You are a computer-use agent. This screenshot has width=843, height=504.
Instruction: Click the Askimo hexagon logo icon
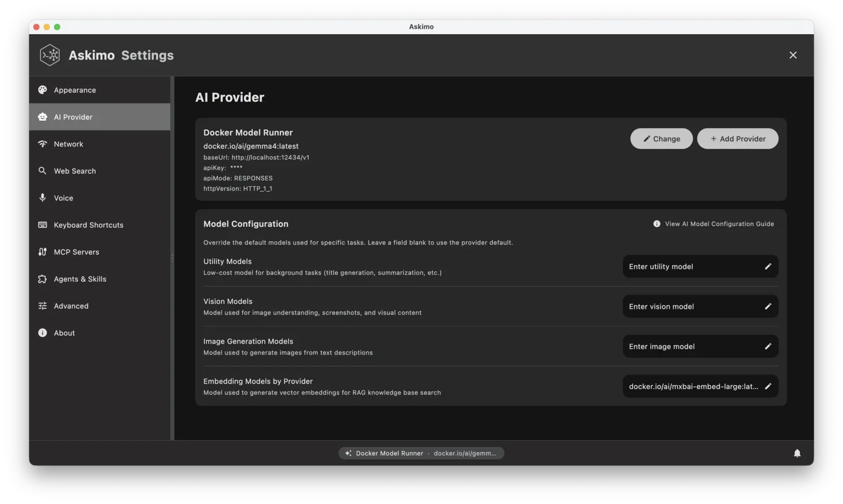[50, 55]
